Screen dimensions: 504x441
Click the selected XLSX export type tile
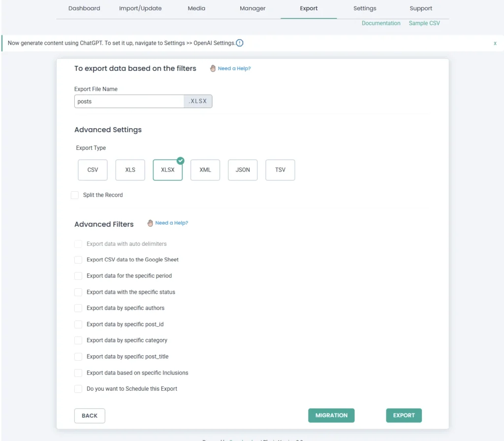click(167, 170)
